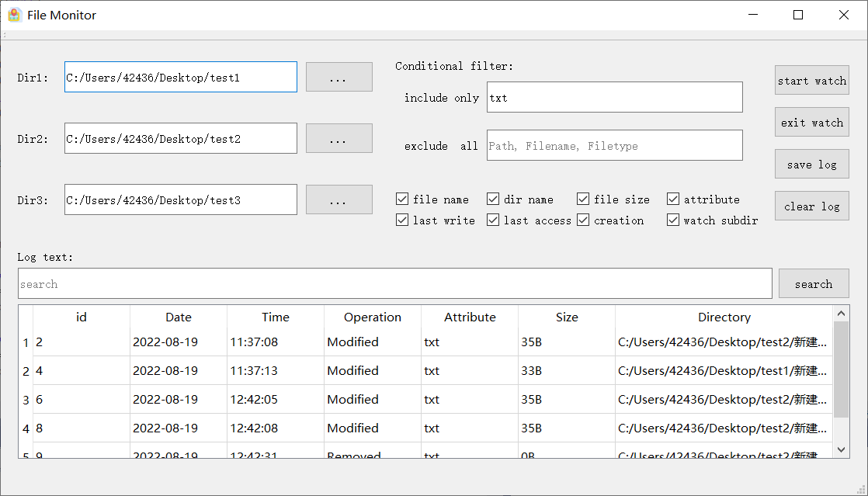Click the clear log button
The width and height of the screenshot is (868, 496).
click(x=811, y=206)
